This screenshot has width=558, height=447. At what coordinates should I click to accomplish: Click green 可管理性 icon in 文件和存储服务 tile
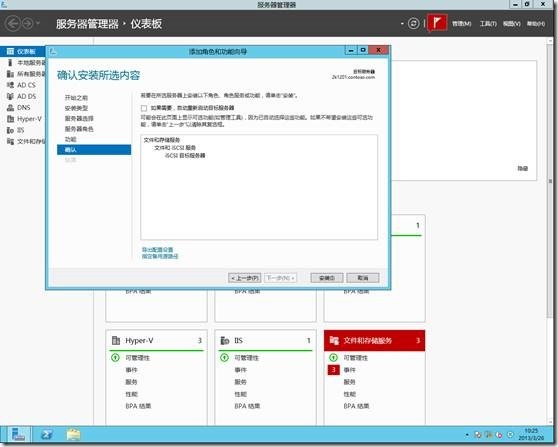tap(333, 357)
